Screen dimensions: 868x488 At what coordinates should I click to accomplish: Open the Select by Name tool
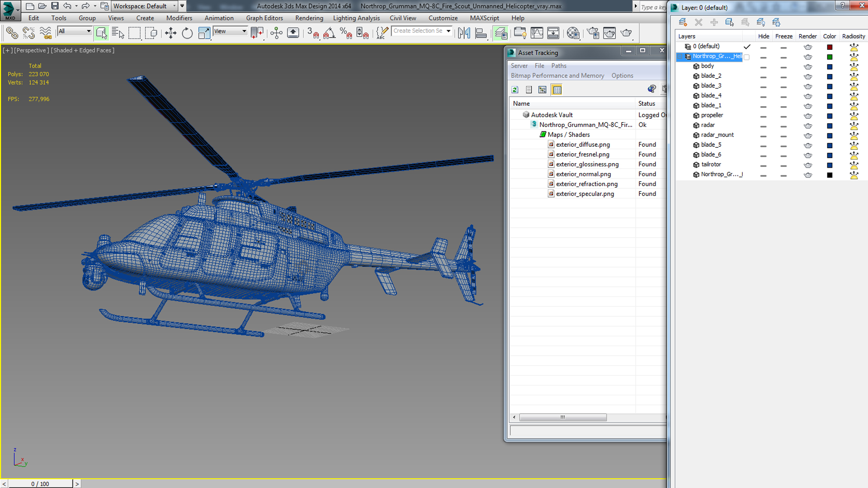point(118,33)
